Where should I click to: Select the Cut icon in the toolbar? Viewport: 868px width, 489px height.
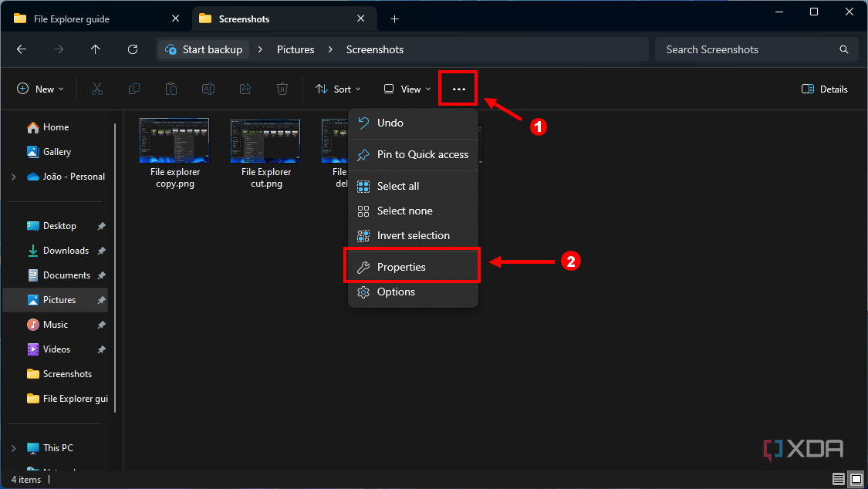coord(97,89)
